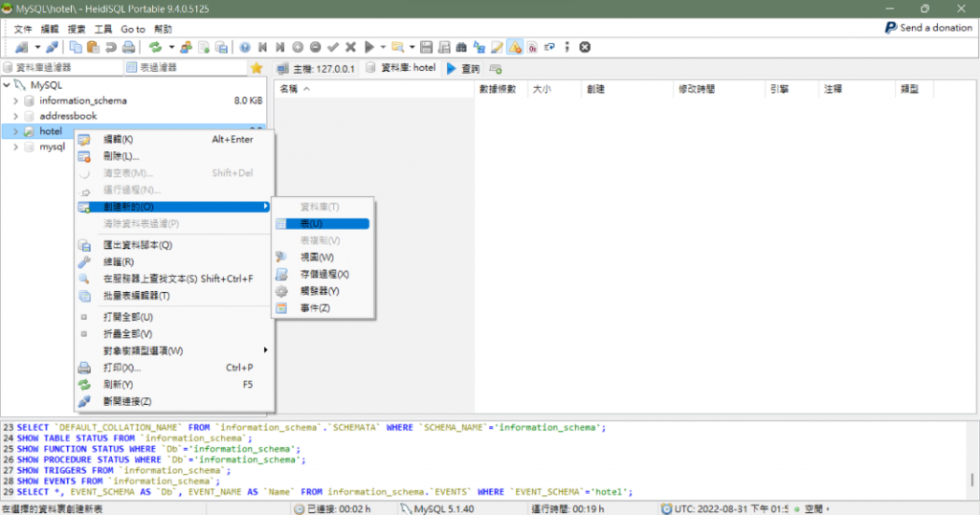Open the dropdown arrow beside connect icon
This screenshot has height=515, width=980.
[x=37, y=48]
